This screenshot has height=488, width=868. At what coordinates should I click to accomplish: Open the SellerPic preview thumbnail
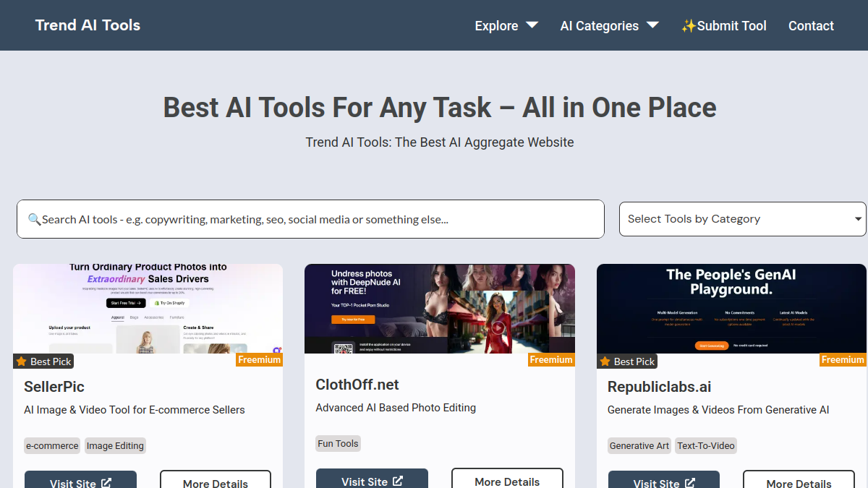(x=148, y=309)
